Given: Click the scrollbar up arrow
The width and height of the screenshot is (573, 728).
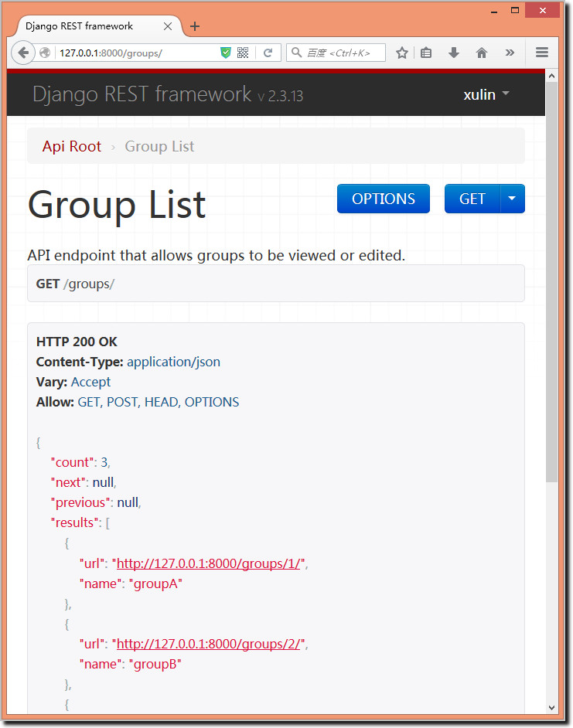Looking at the screenshot, I should (551, 76).
